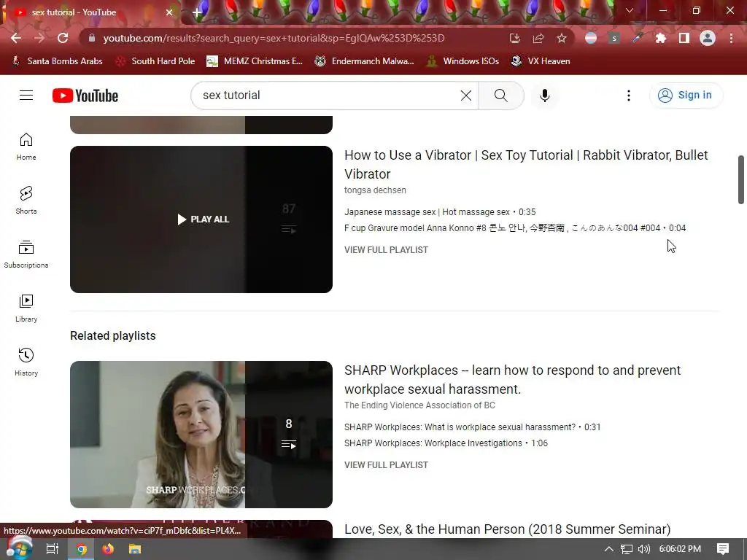
Task: Reload the page
Action: point(63,38)
